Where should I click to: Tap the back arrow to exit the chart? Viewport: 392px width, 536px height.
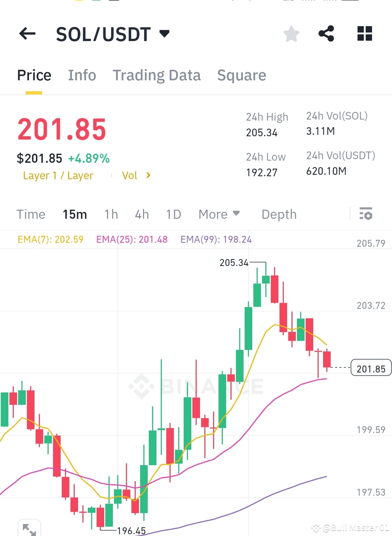pyautogui.click(x=27, y=33)
